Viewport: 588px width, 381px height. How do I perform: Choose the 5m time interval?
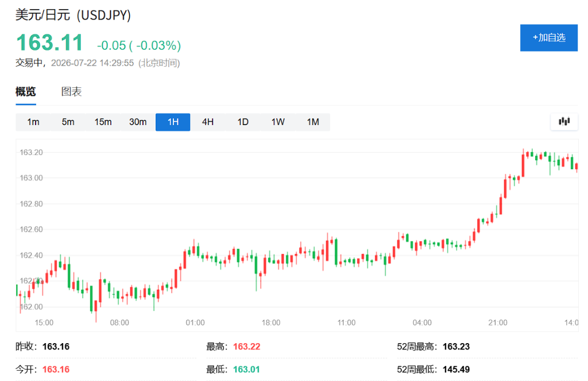[x=68, y=122]
